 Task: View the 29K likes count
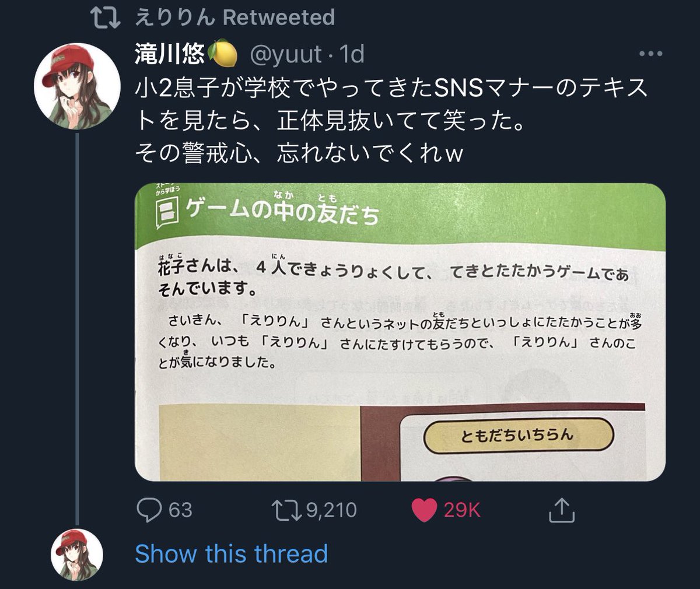pos(462,510)
